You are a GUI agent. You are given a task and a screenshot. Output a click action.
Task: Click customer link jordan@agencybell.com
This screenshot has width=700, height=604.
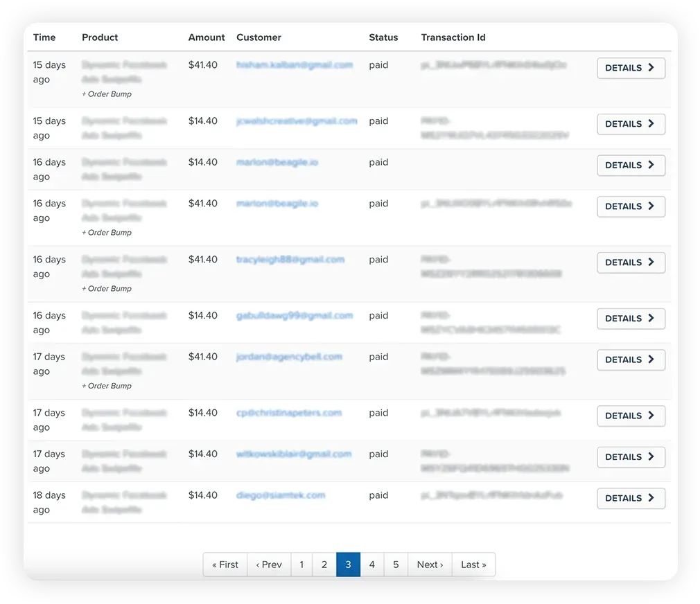289,357
